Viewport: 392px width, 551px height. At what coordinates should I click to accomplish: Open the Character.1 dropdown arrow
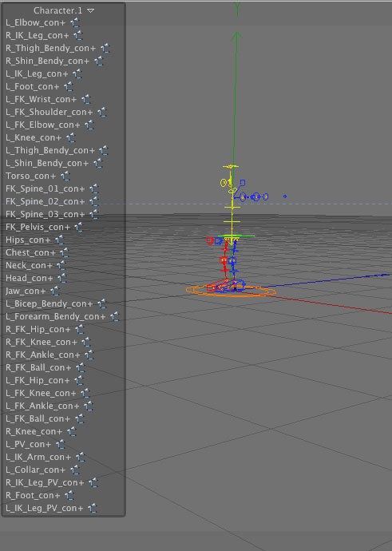[x=91, y=10]
